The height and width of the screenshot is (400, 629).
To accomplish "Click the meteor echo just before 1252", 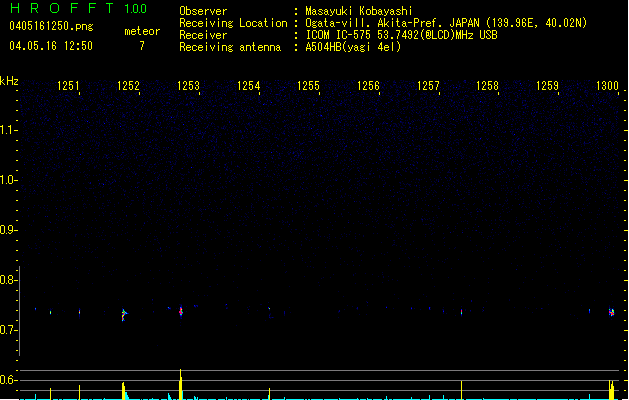I will tap(124, 315).
